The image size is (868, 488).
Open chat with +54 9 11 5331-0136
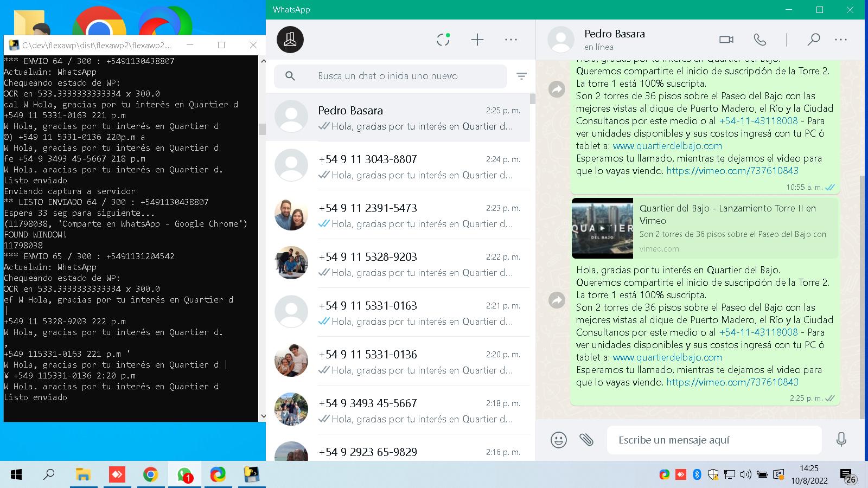click(x=398, y=361)
